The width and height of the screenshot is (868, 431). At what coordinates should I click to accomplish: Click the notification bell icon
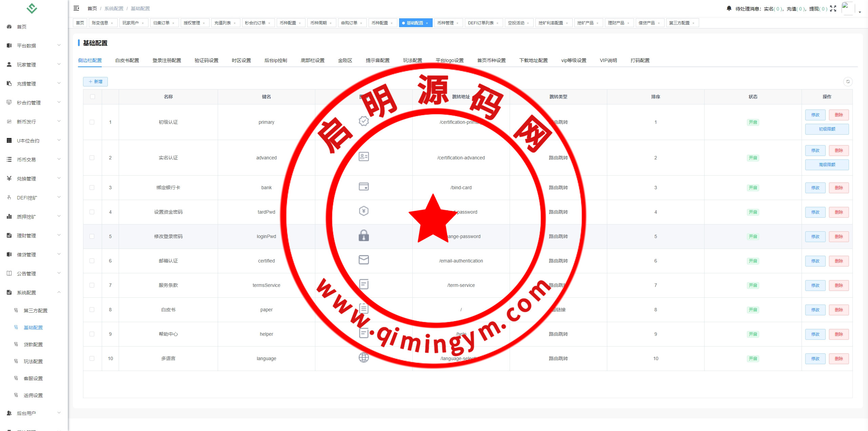coord(729,8)
